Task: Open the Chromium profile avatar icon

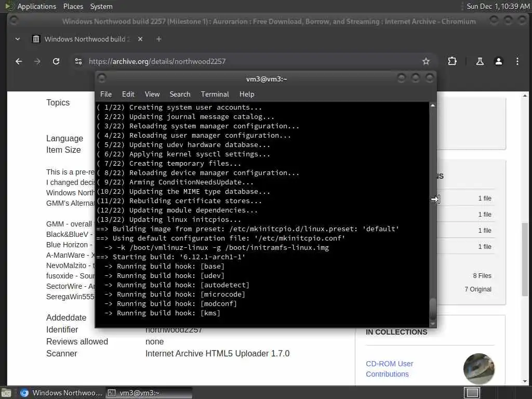Action: (498, 61)
